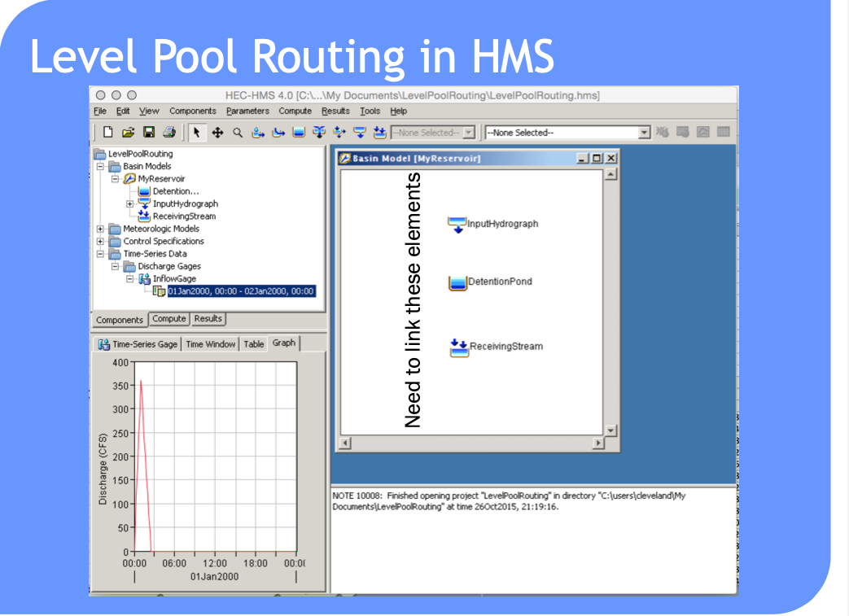
Task: Close the Basin Model [MyReservoir] window
Action: tap(610, 159)
